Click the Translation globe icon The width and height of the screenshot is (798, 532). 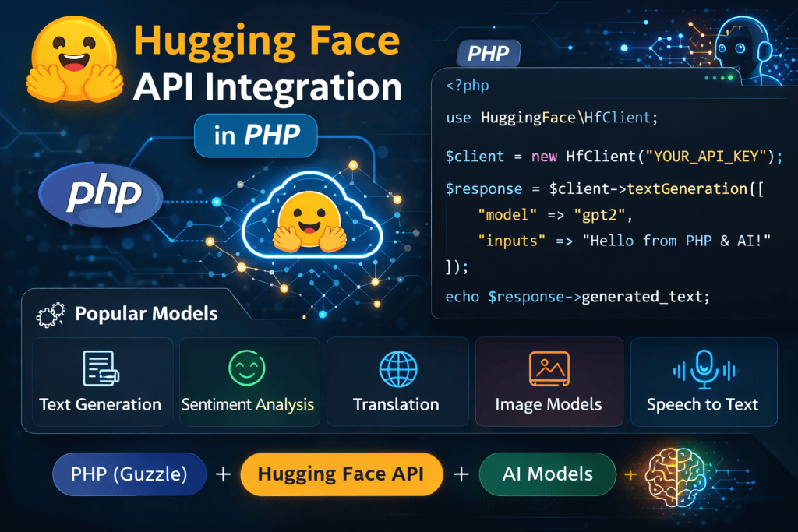pos(398,369)
